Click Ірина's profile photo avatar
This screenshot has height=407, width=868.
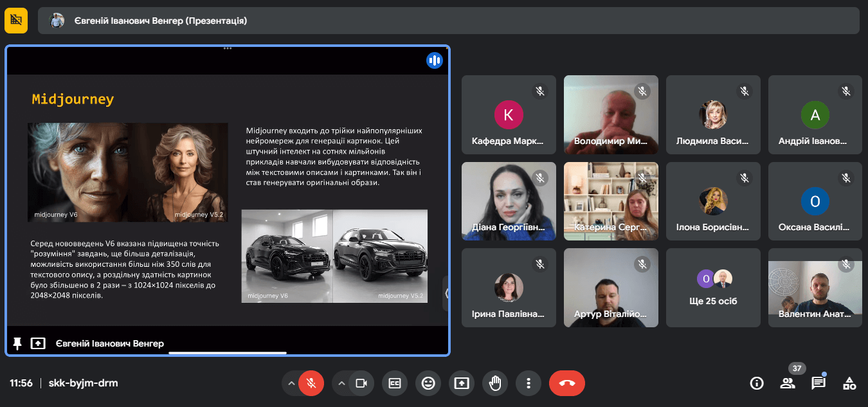coord(509,287)
